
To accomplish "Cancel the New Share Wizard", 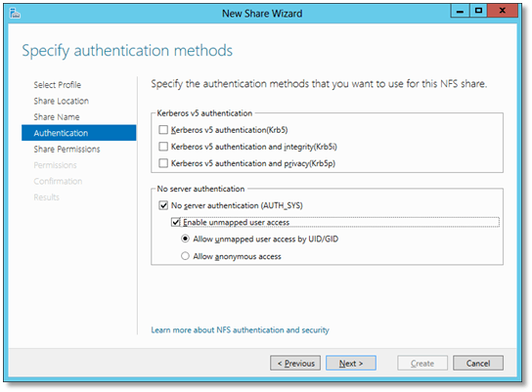I will [478, 364].
